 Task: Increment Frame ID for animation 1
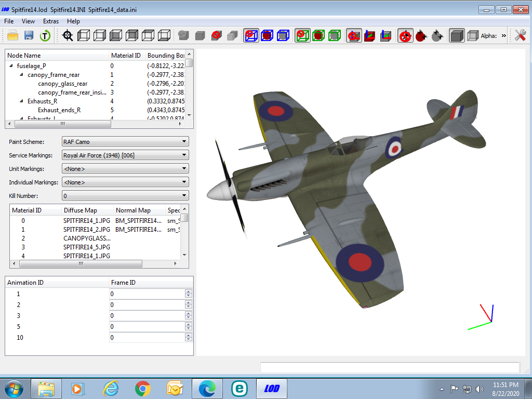(189, 292)
